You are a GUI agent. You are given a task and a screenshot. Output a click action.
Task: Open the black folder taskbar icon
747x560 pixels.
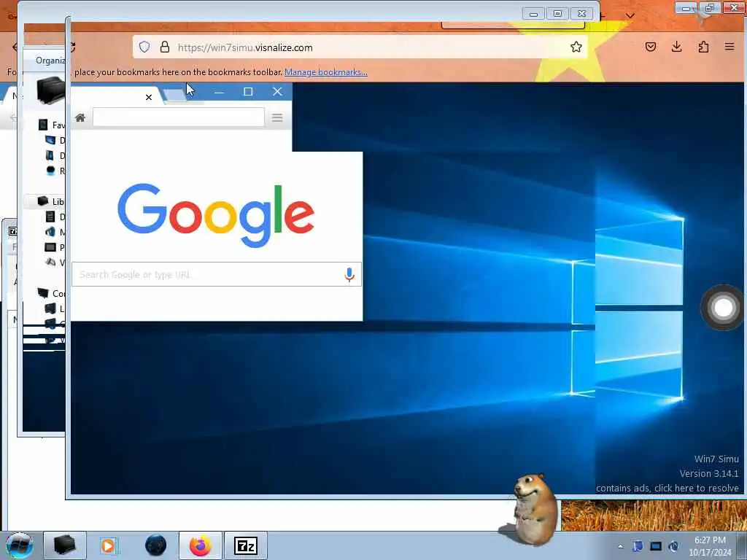[x=65, y=545]
